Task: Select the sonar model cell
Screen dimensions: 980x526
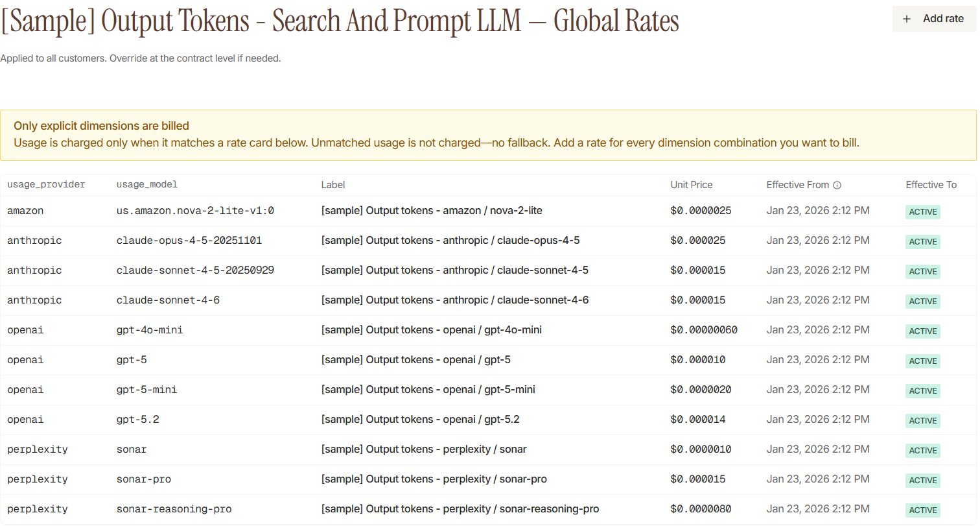Action: click(x=132, y=449)
